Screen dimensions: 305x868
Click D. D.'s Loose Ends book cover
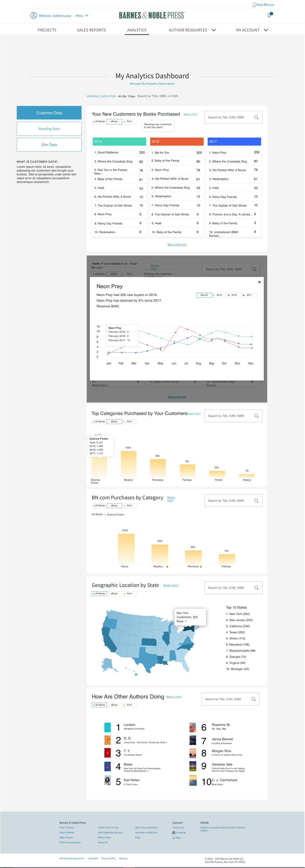click(107, 740)
